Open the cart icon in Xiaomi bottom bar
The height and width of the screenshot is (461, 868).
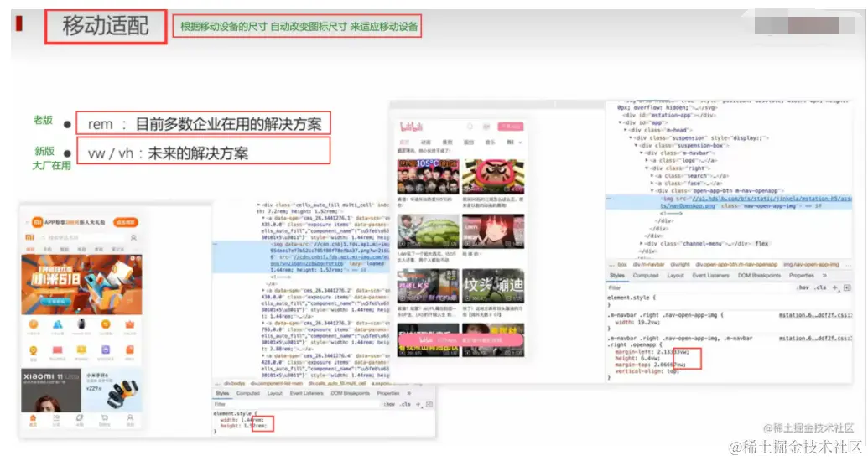(x=104, y=419)
